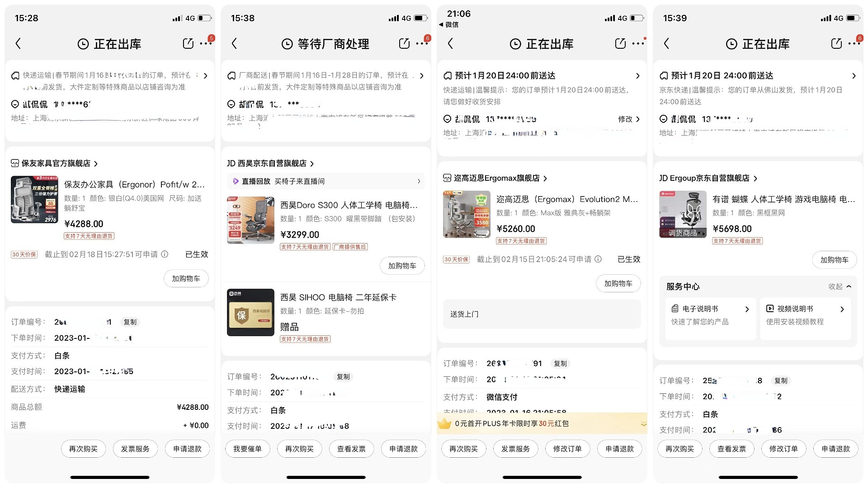Screen dimensions: 868x488
Task: Tap the location pin icon beside the address
Action: [x=14, y=104]
